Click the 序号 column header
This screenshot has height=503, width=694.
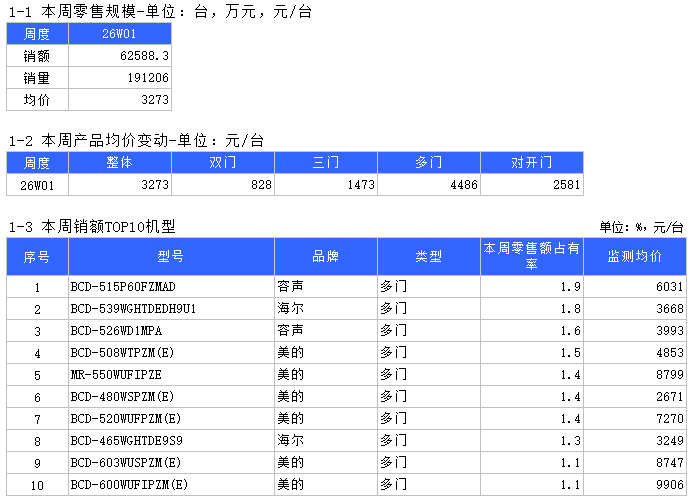(37, 256)
